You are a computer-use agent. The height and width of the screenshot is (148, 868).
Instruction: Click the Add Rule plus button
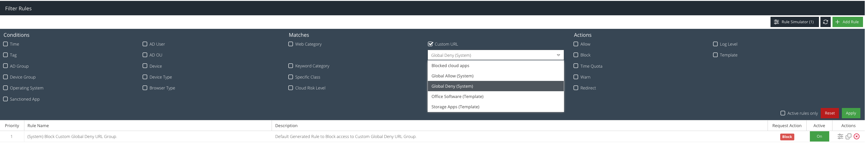click(847, 22)
